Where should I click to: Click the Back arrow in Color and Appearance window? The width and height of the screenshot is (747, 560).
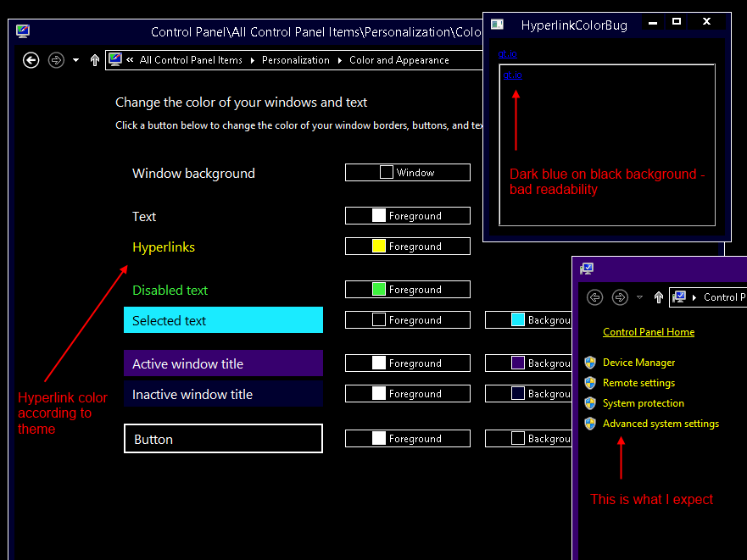tap(31, 60)
